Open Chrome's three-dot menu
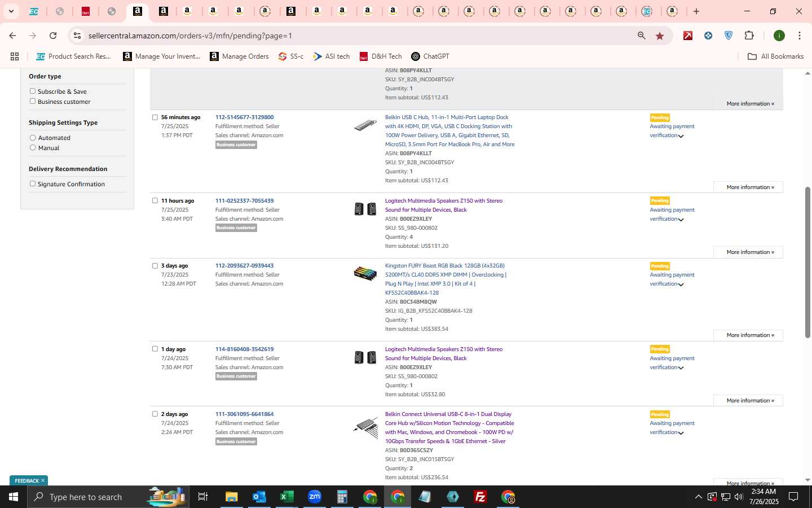 [799, 36]
